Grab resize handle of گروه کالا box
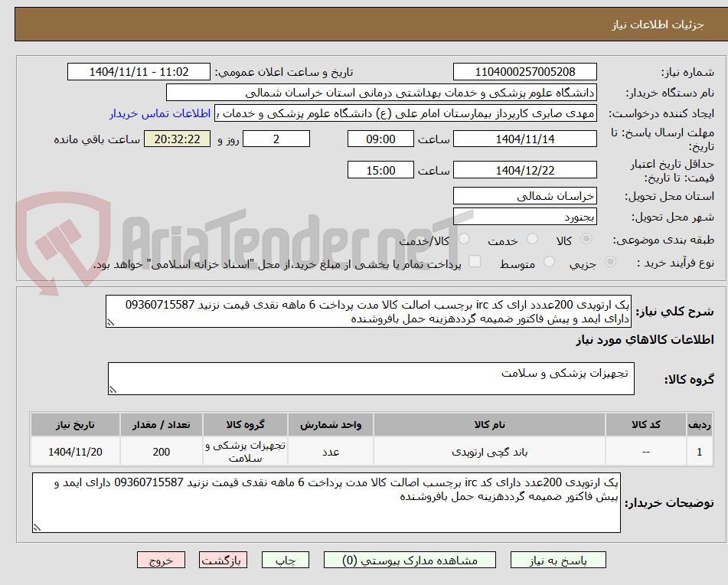728x585 pixels. 113,390
